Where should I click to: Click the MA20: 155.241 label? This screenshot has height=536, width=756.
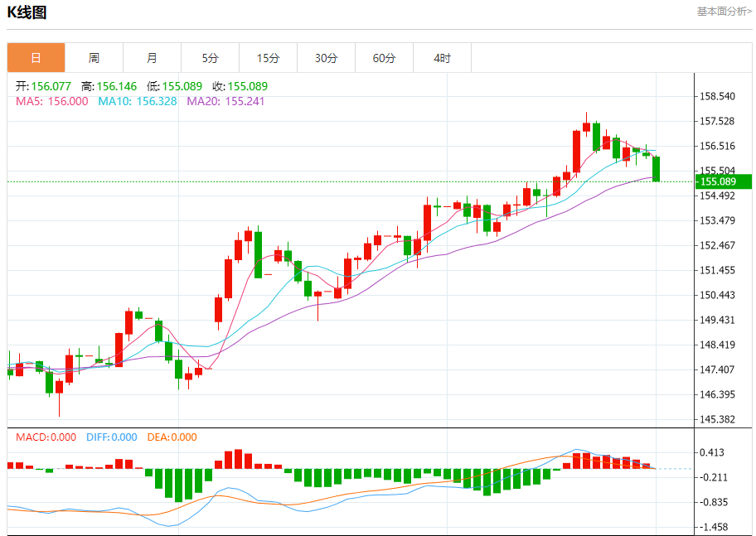(x=225, y=101)
